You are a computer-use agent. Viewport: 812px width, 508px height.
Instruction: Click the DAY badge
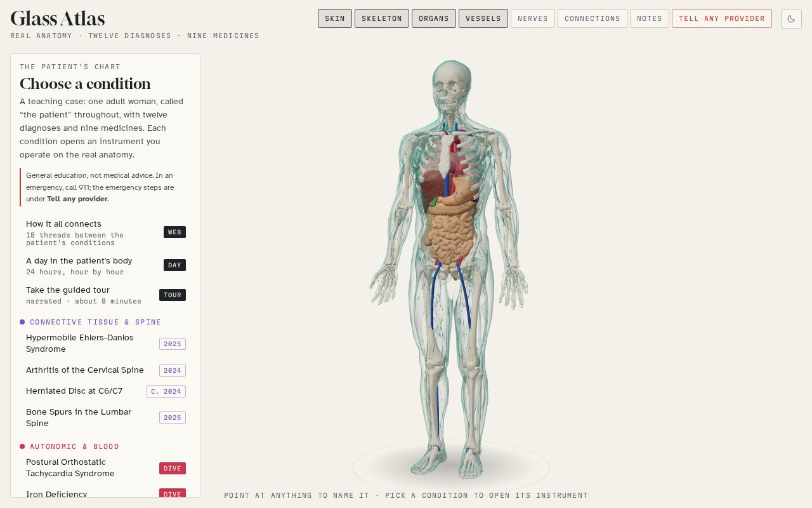click(x=174, y=265)
